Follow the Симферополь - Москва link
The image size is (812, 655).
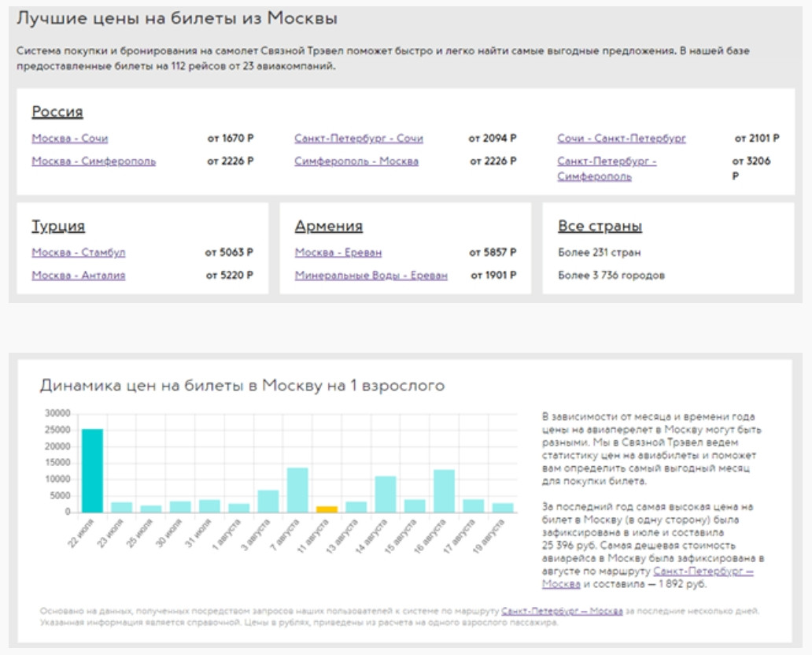point(356,161)
